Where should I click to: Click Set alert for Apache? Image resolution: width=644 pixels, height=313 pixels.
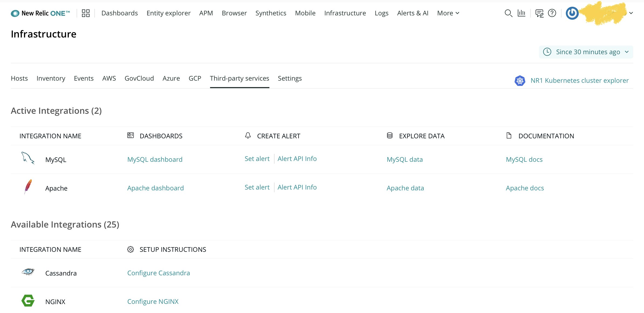257,187
